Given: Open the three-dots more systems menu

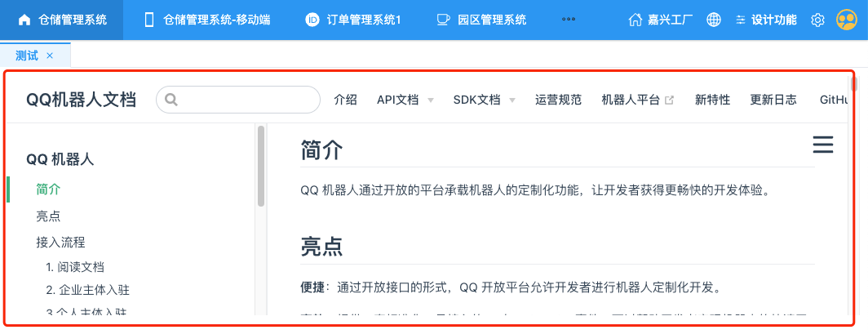Looking at the screenshot, I should pos(569,20).
